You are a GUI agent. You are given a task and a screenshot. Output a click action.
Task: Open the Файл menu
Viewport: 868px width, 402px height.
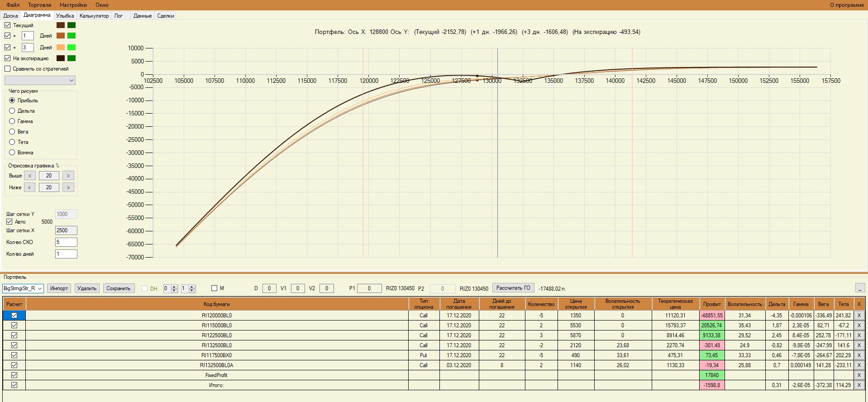tap(13, 5)
